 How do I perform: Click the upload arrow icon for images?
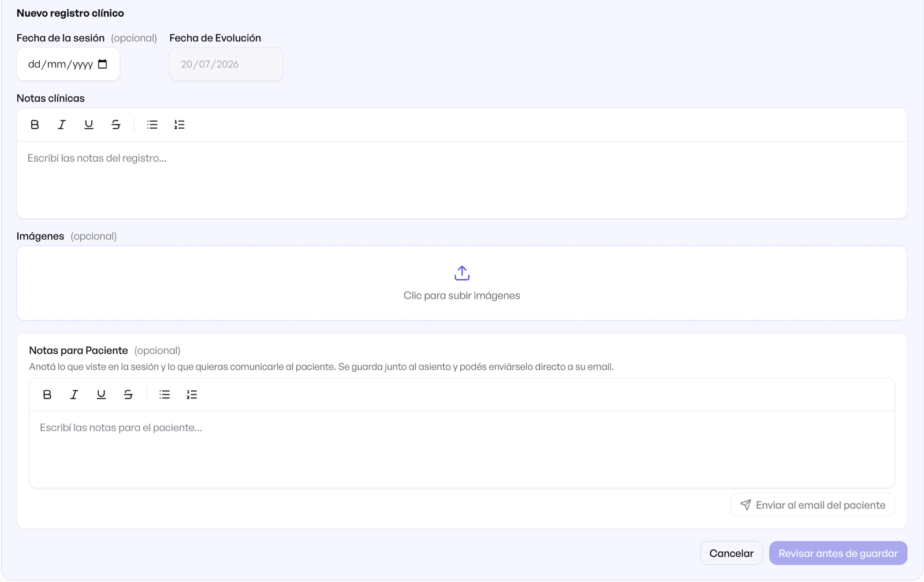(x=462, y=273)
